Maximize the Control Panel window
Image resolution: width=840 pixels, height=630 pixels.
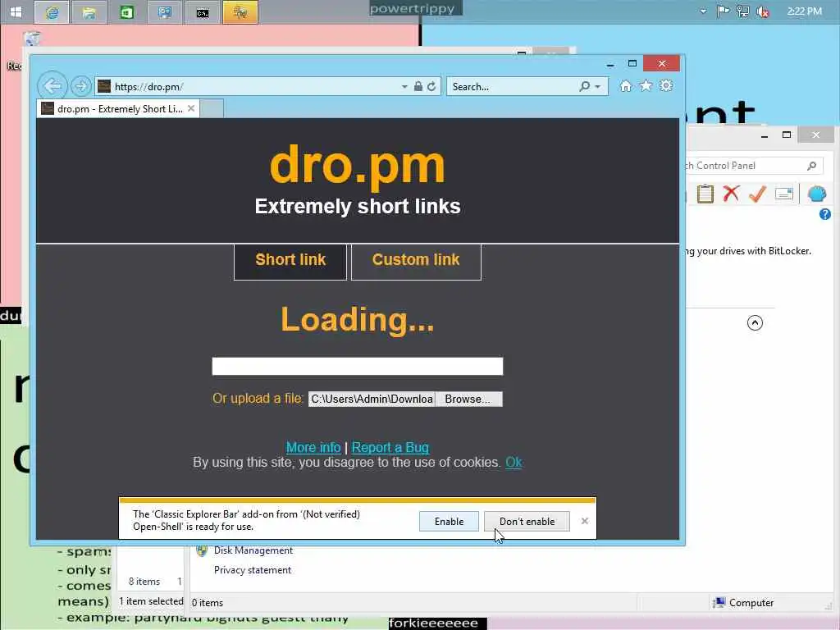coord(787,135)
